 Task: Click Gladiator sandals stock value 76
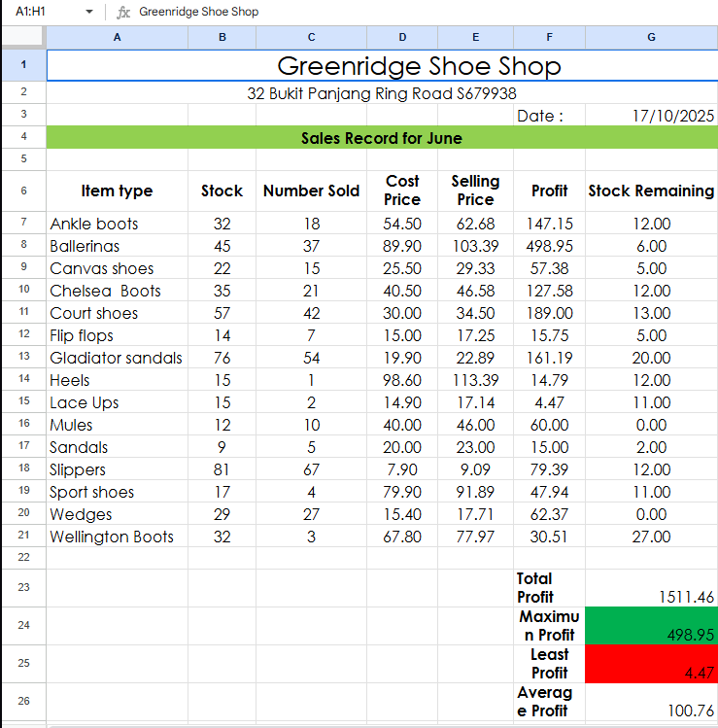point(222,357)
